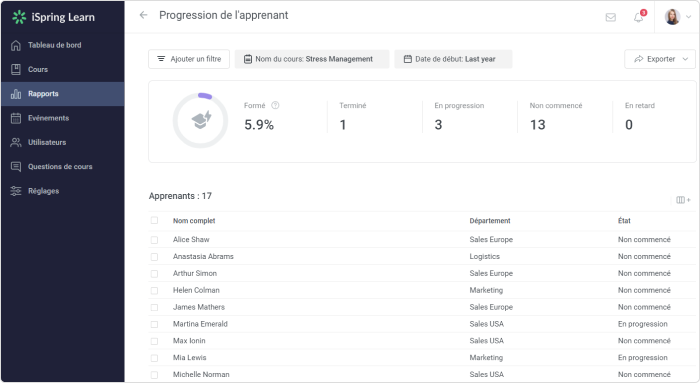Viewport: 700px width, 383px height.
Task: Select the Martina Emerald checkbox
Action: point(154,324)
